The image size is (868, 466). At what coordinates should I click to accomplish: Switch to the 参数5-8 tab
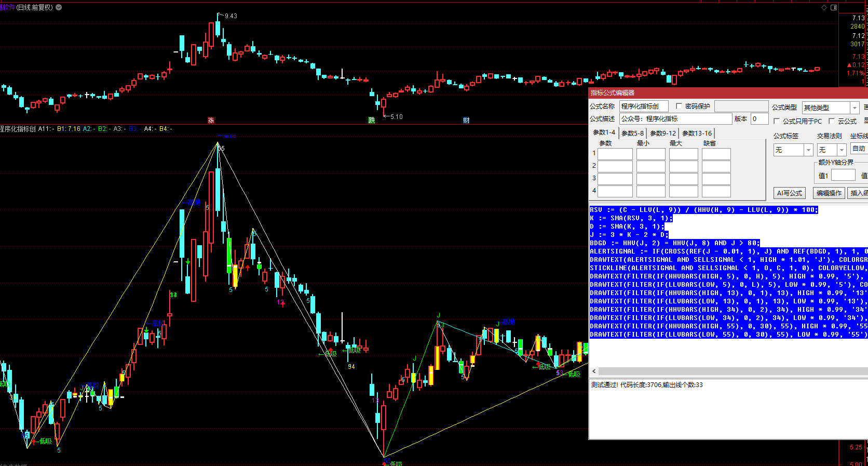click(632, 133)
